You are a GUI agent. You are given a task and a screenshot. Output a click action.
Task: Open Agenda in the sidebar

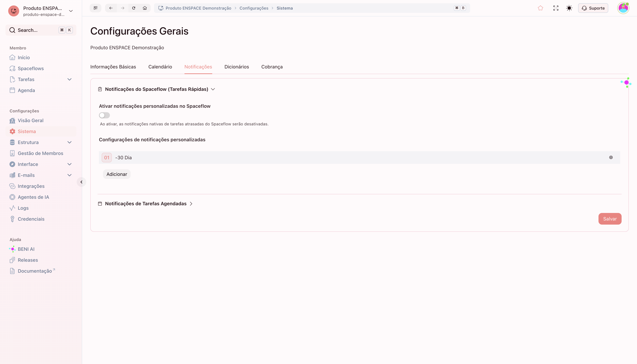(41, 90)
